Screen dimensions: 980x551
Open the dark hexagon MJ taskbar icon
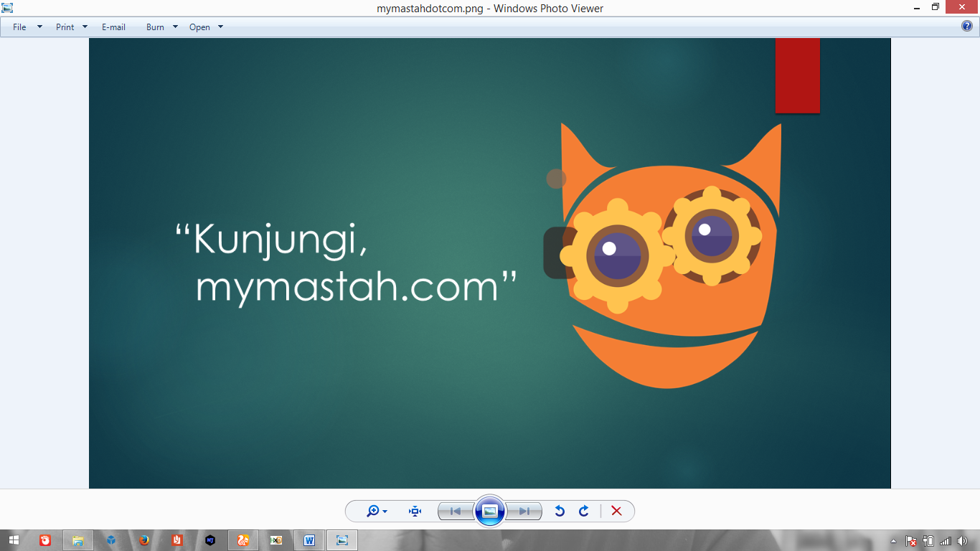(x=210, y=540)
